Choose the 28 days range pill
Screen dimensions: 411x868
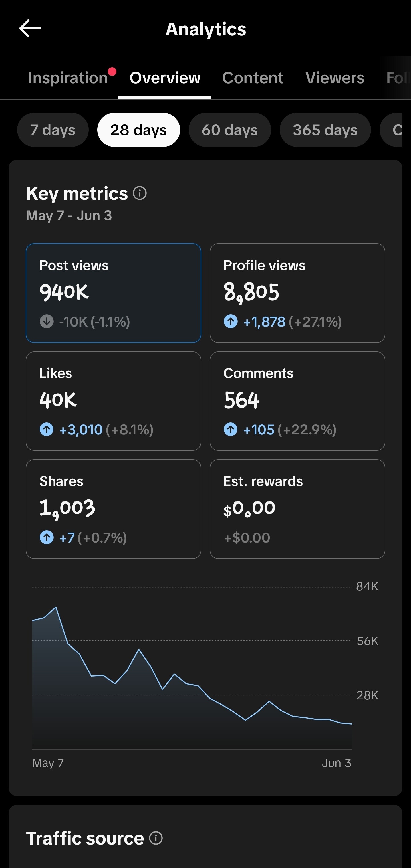point(139,130)
